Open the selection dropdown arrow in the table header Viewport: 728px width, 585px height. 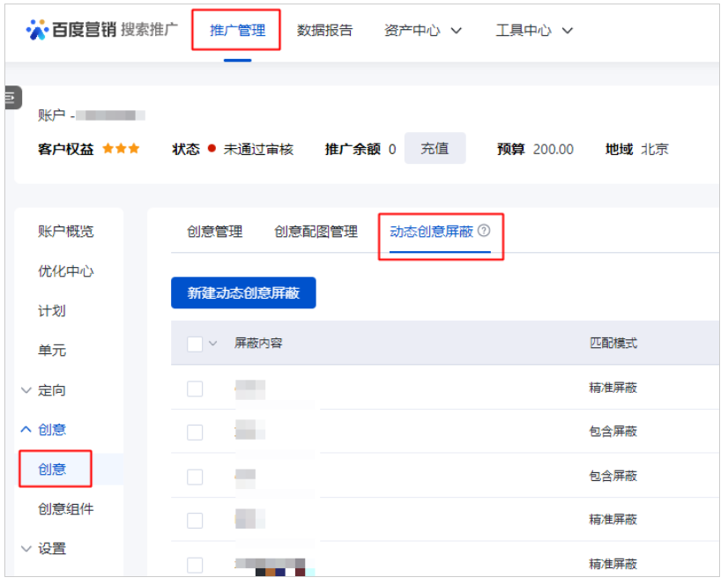pos(212,344)
